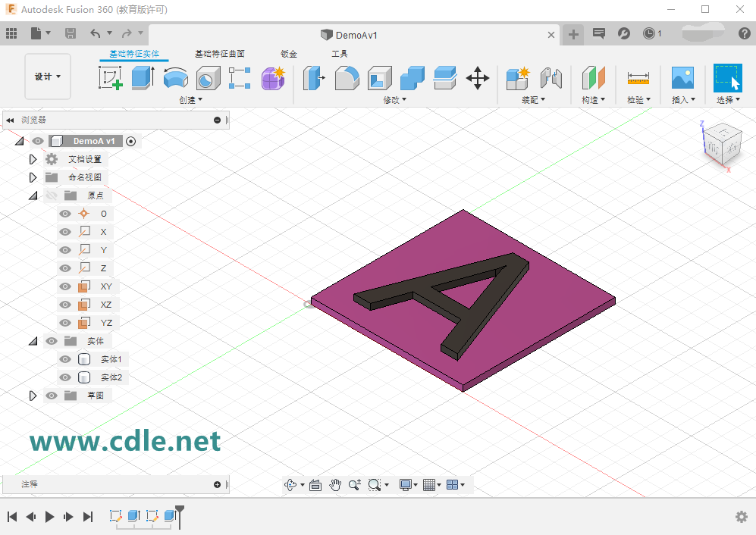The width and height of the screenshot is (756, 535).
Task: Click the Joint tool icon
Action: coord(551,78)
